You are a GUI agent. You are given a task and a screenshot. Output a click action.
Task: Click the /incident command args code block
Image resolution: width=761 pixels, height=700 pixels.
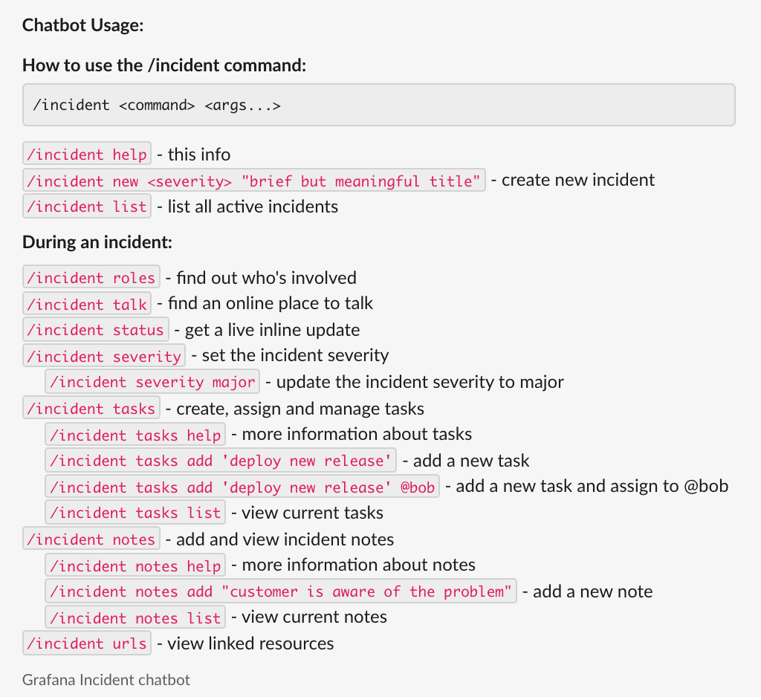point(379,105)
